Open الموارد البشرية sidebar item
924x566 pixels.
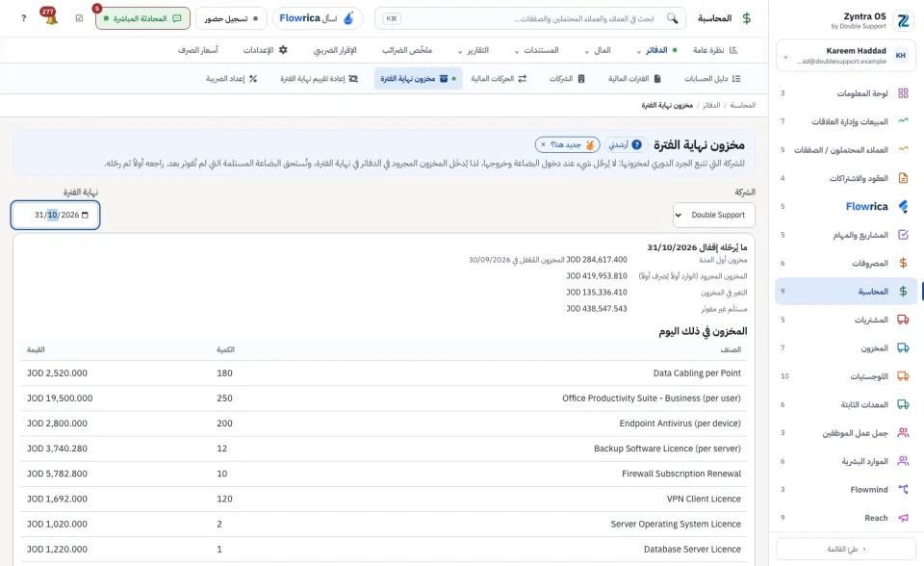846,461
